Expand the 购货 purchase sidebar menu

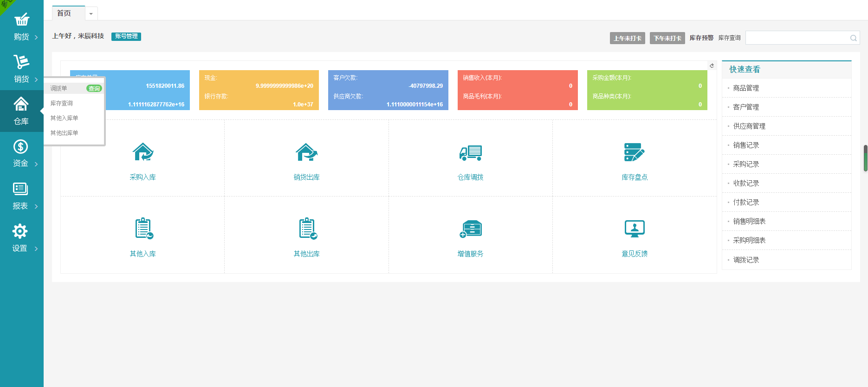[x=21, y=26]
